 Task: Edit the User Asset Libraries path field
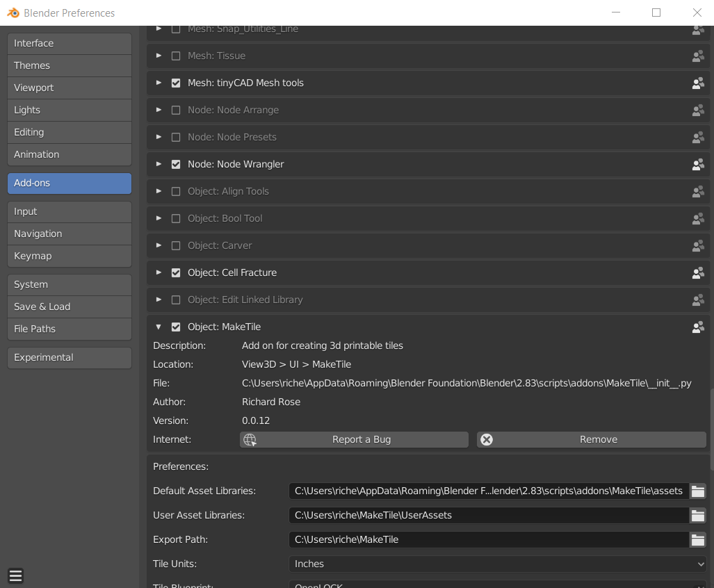pyautogui.click(x=489, y=515)
